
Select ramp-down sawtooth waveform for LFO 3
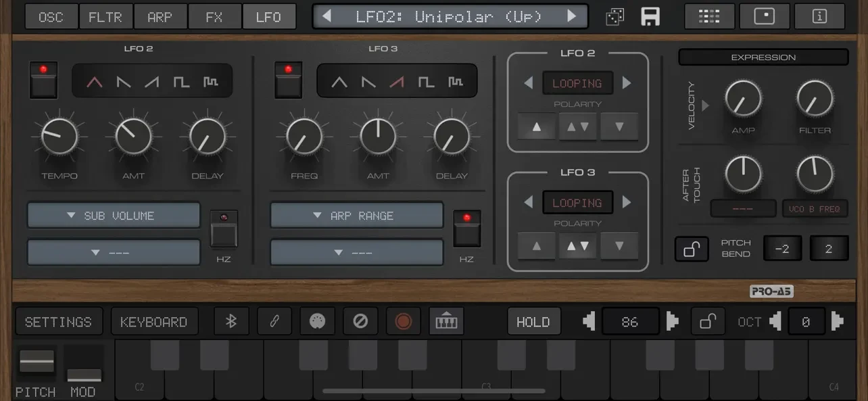point(368,82)
